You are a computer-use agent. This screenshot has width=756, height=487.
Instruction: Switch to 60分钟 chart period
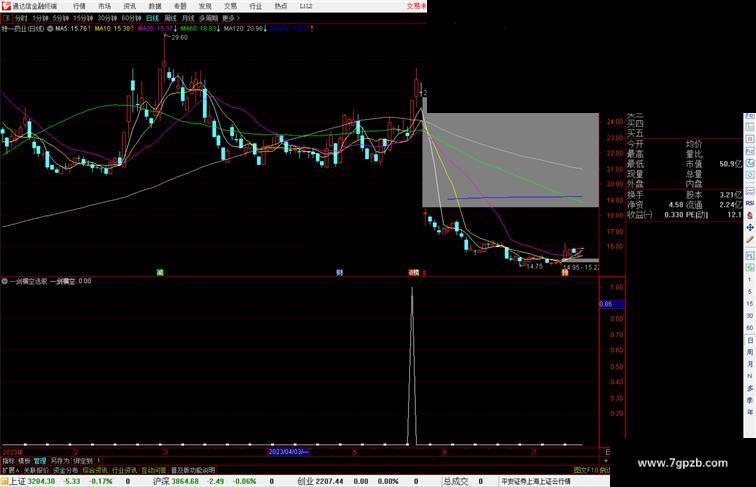coord(131,18)
